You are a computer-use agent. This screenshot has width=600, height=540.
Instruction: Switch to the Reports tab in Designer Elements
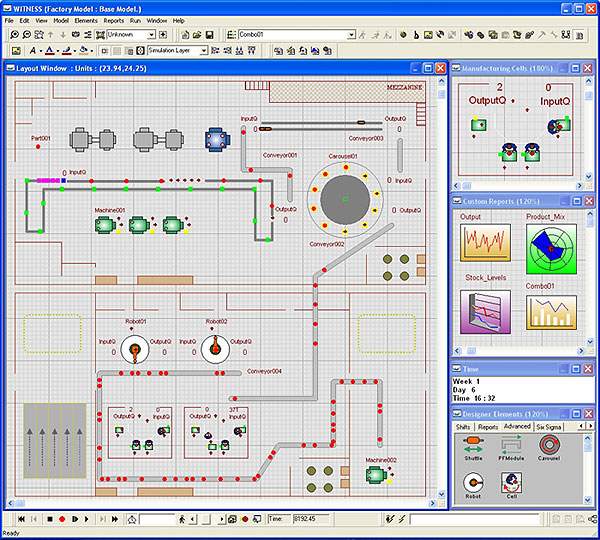488,427
